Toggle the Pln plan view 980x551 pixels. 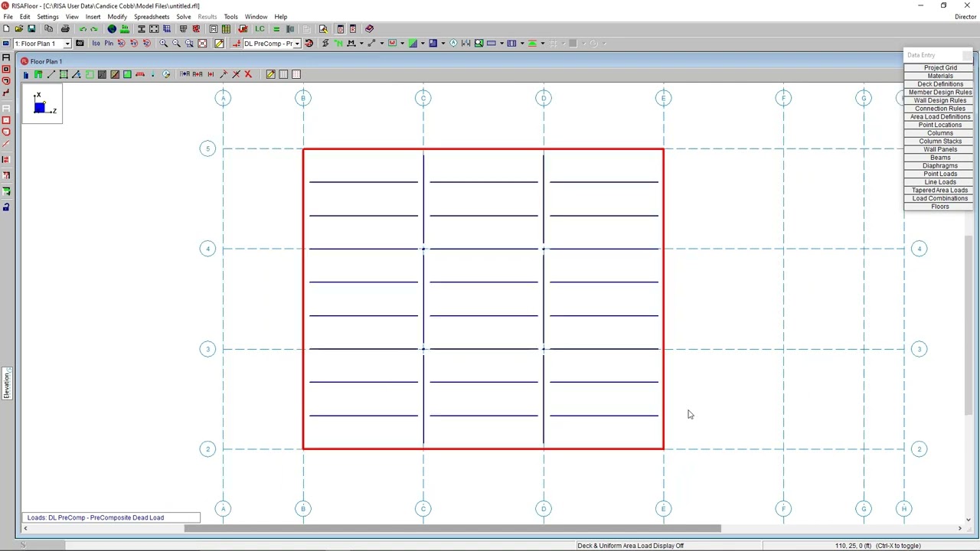click(x=109, y=44)
